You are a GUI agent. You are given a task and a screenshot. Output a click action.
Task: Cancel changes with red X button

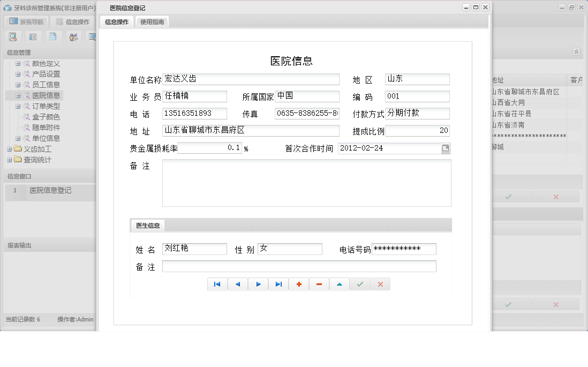tap(380, 284)
